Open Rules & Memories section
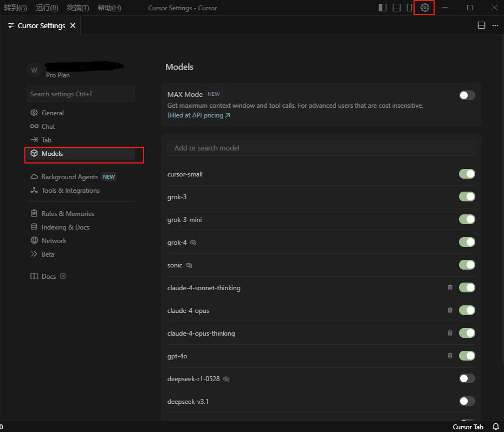 81,214
